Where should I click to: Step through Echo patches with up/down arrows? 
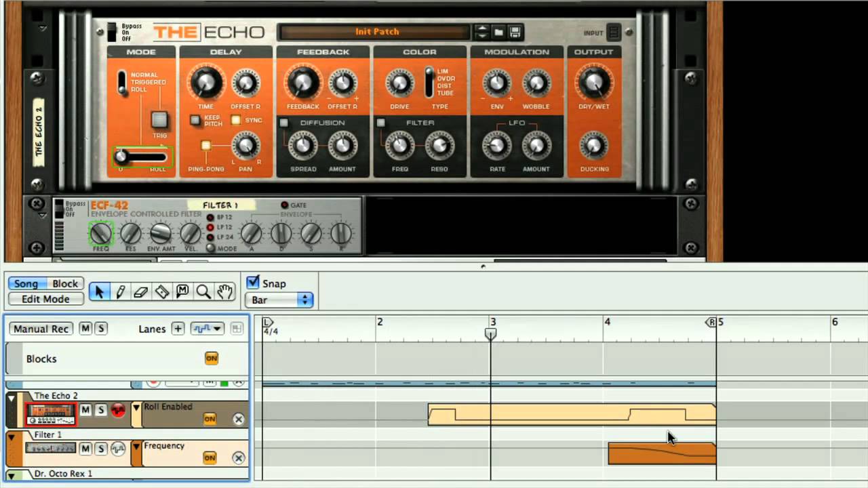[481, 32]
